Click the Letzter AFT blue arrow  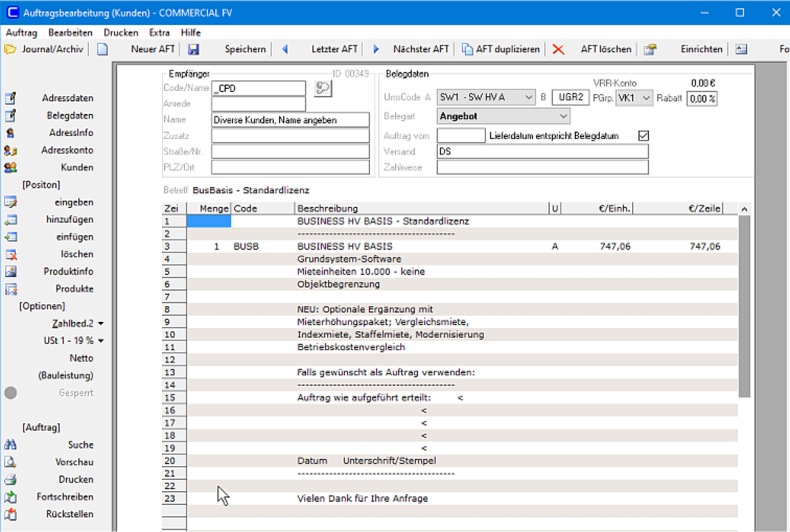point(285,49)
